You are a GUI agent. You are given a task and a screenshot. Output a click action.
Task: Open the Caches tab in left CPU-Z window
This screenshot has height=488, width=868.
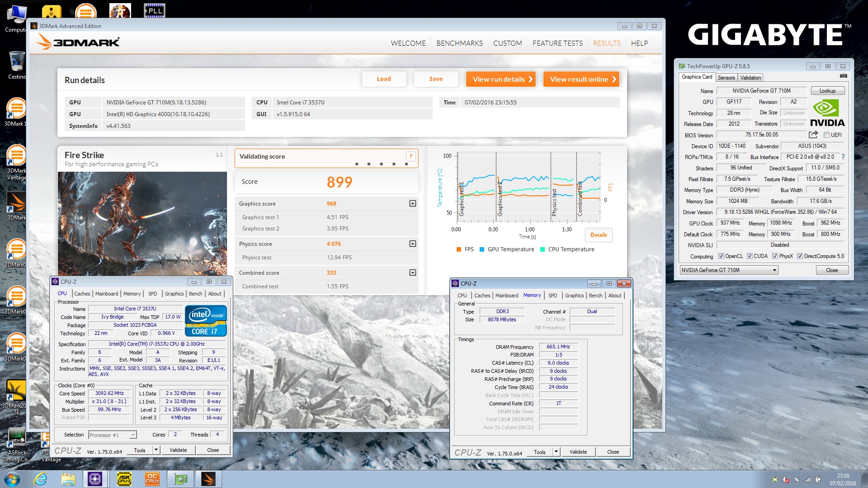coord(82,294)
